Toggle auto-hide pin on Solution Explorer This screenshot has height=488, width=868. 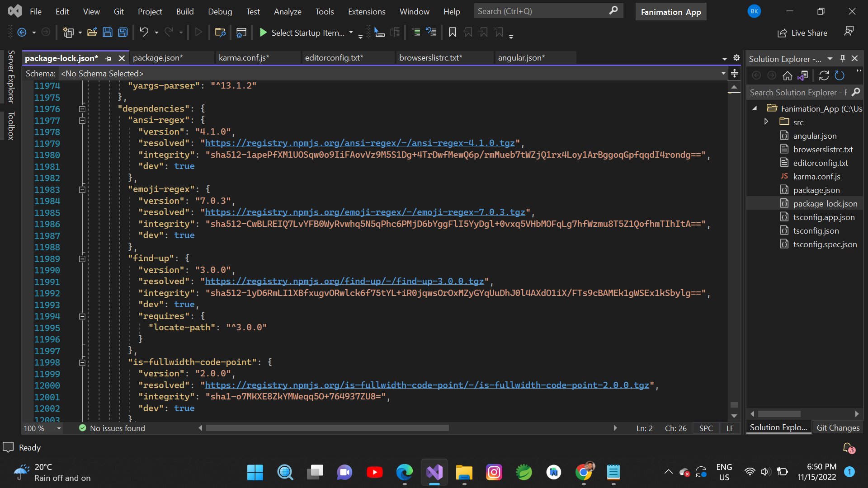[x=842, y=58]
